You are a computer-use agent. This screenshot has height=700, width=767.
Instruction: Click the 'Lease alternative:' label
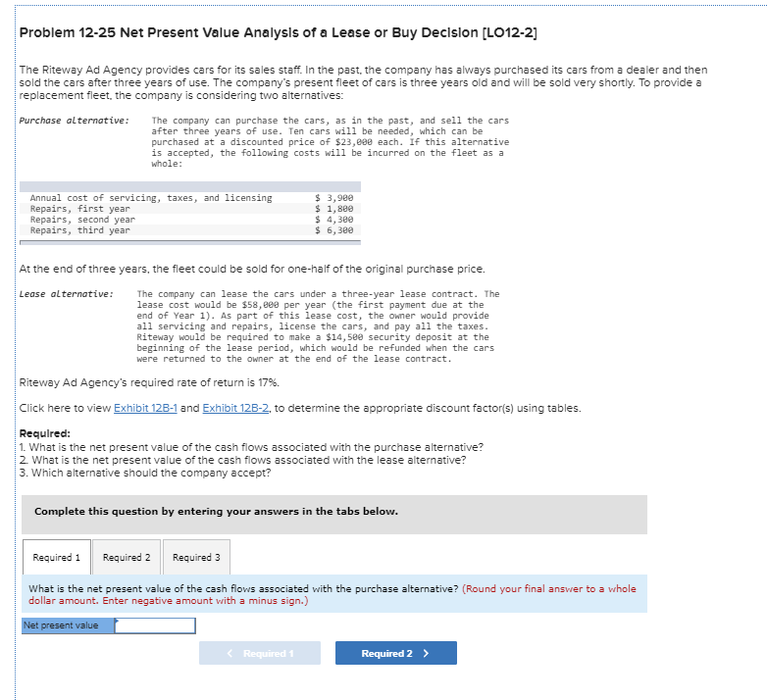(x=67, y=294)
